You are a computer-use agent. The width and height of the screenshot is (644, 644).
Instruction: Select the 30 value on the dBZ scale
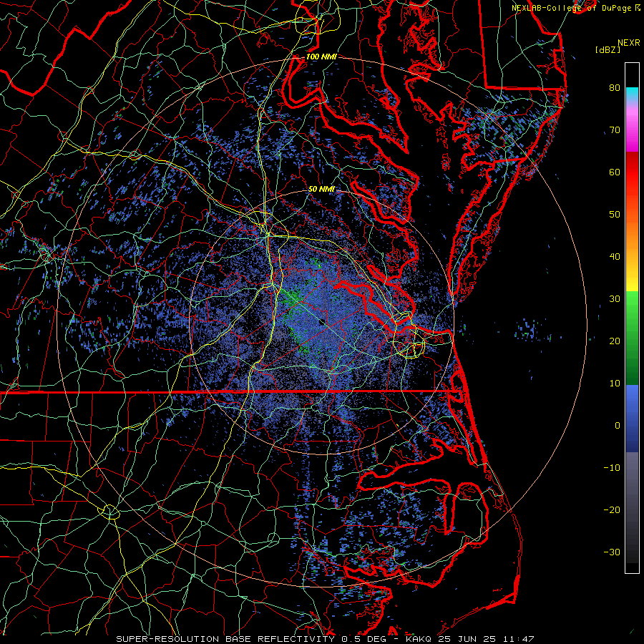615,298
